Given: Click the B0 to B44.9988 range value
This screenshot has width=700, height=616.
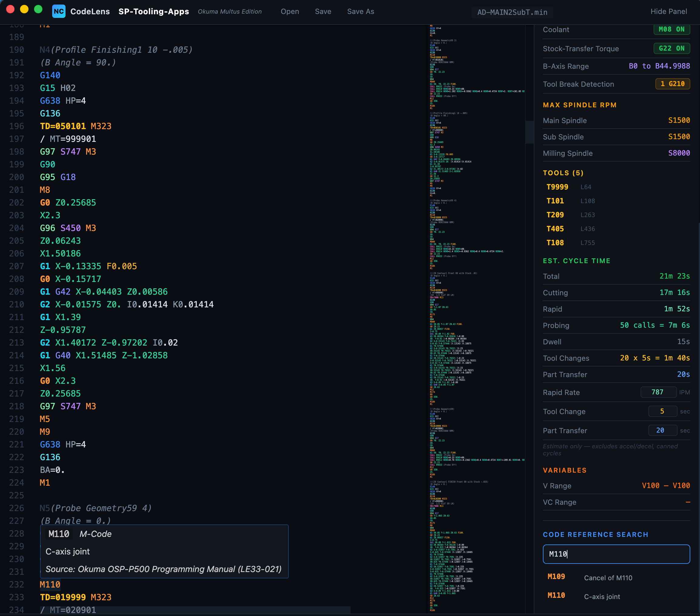Looking at the screenshot, I should coord(659,66).
